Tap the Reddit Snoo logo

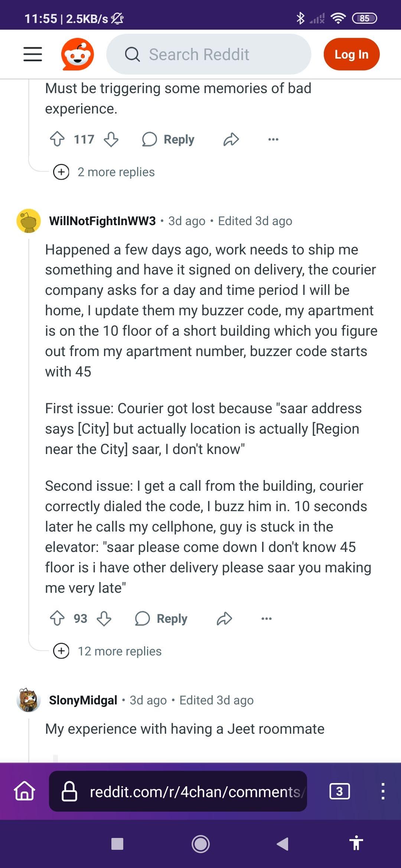(x=77, y=54)
